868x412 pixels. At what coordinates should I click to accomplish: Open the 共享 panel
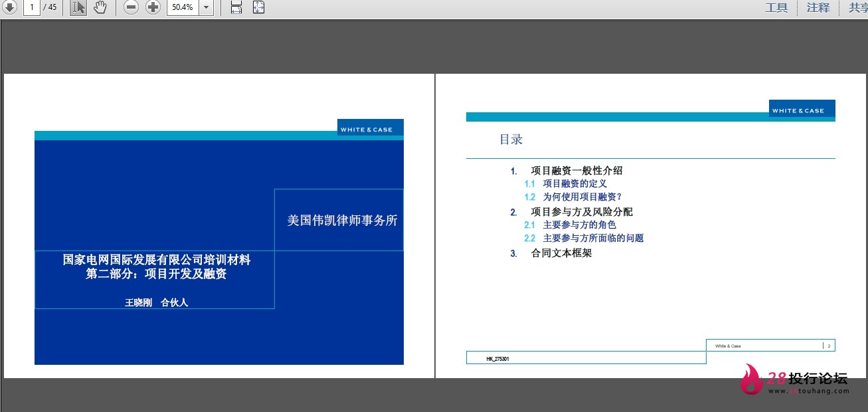click(x=858, y=8)
